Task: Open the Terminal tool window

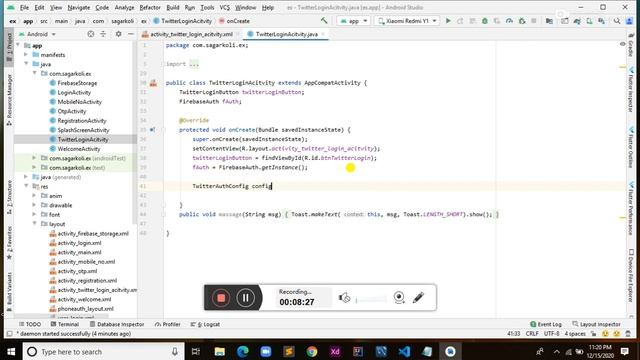Action: pos(64,324)
